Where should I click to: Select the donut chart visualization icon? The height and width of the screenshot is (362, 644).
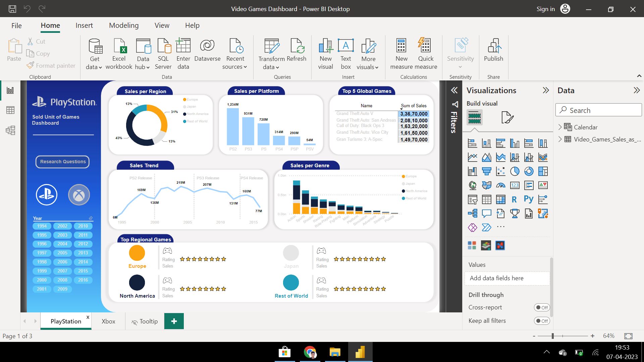click(x=529, y=171)
